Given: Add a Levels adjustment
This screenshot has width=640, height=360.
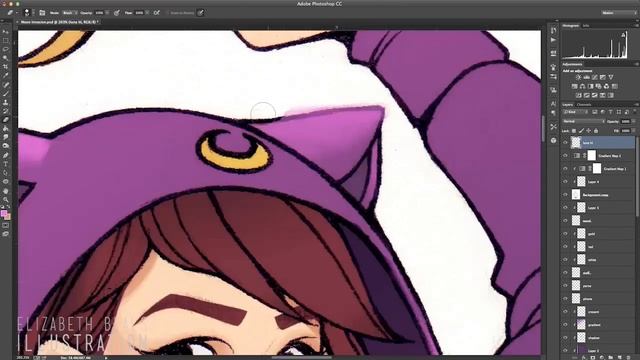Looking at the screenshot, I should pos(587,77).
